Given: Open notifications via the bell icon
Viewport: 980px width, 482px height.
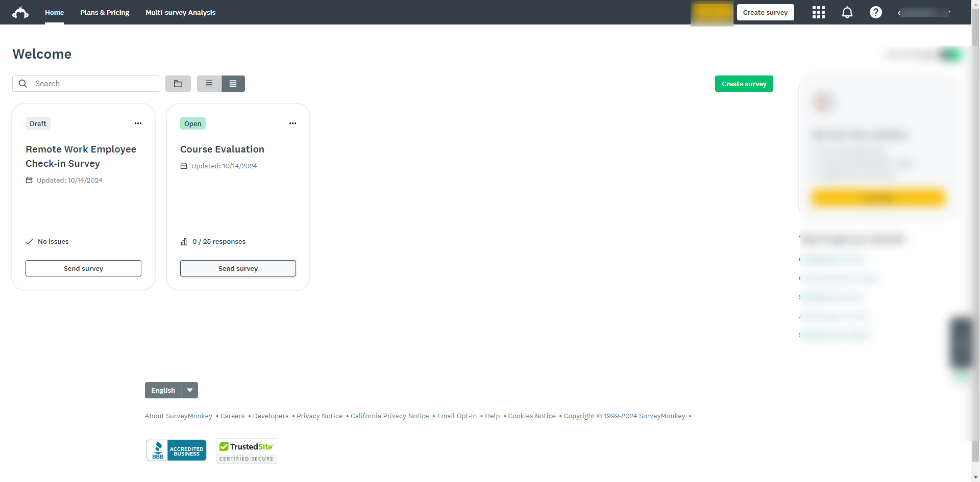Looking at the screenshot, I should [x=847, y=12].
